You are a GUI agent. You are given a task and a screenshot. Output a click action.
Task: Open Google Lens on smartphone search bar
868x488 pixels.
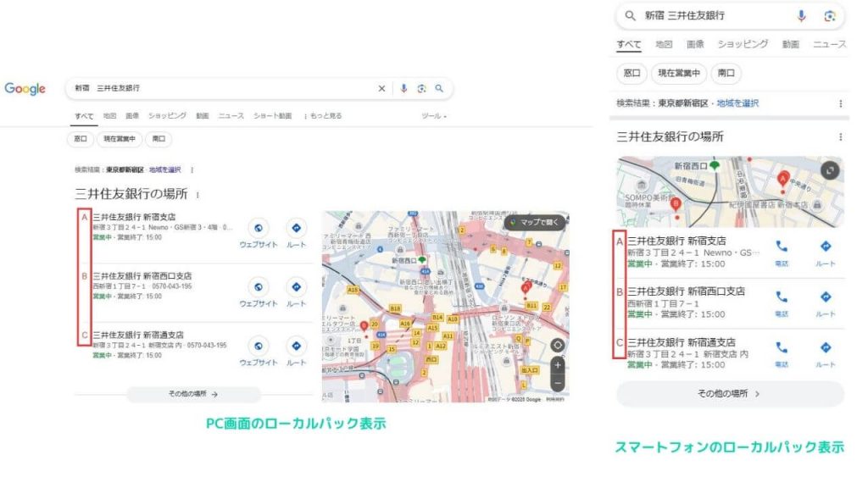point(829,16)
